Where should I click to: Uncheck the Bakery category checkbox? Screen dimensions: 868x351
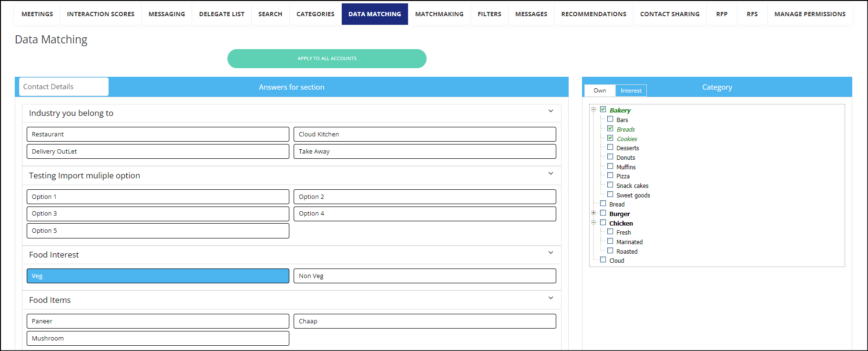click(x=603, y=110)
